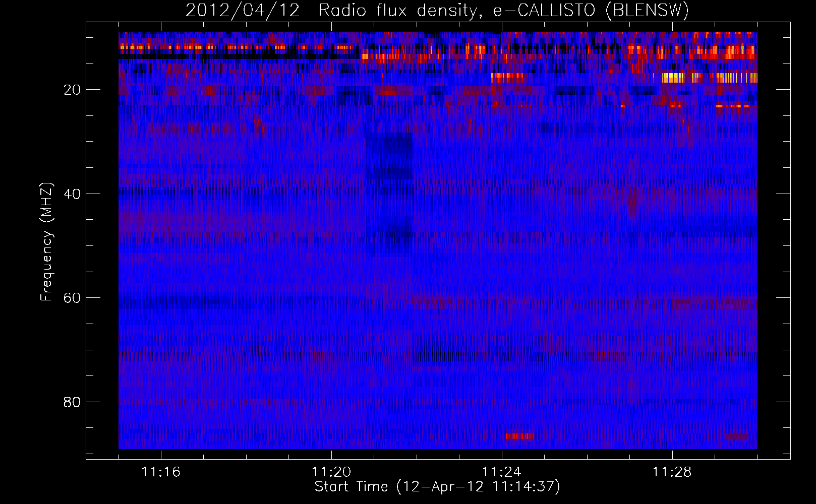Image resolution: width=816 pixels, height=504 pixels.
Task: Click the 60 MHz frequency tick label
Action: pos(72,298)
